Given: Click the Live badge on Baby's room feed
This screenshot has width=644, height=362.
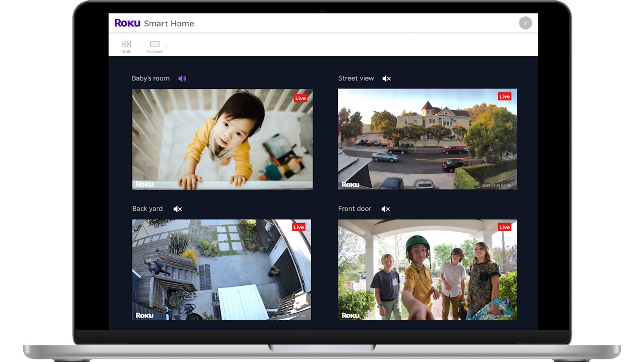Looking at the screenshot, I should tap(301, 98).
